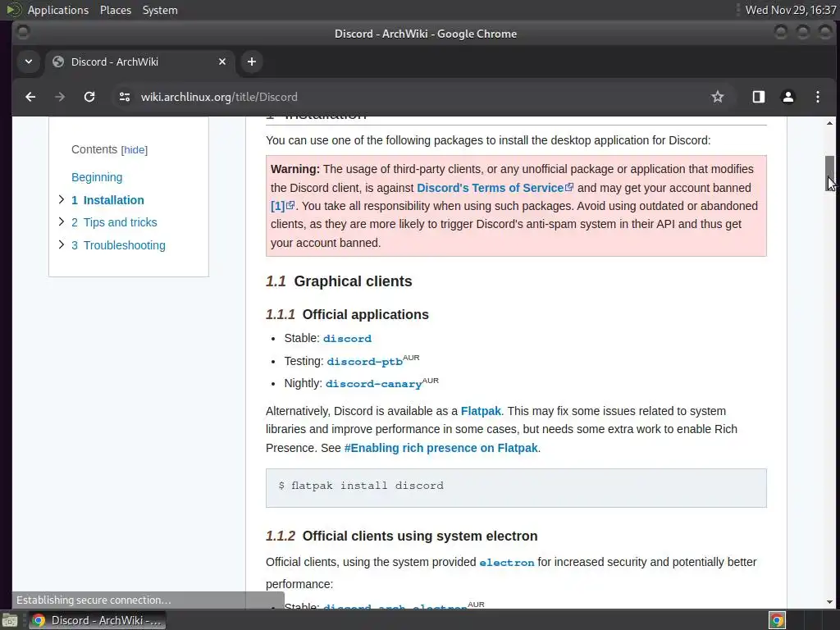The height and width of the screenshot is (630, 840).
Task: Click the scrollbar down arrow
Action: (x=829, y=602)
